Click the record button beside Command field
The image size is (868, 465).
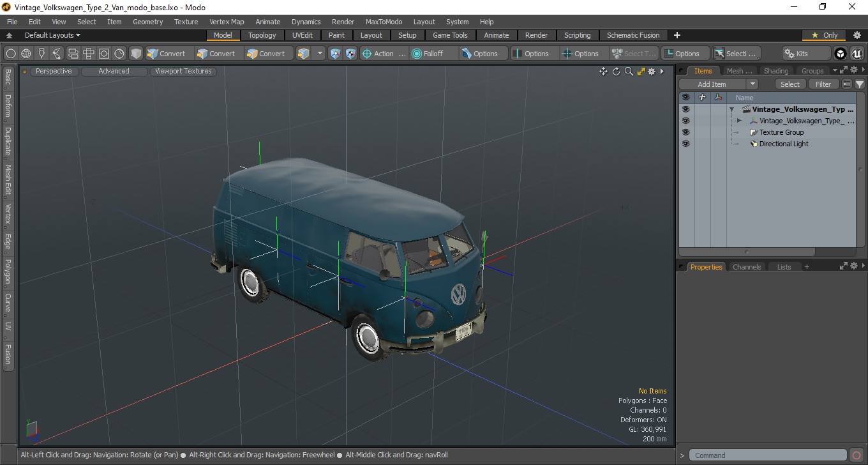(857, 455)
